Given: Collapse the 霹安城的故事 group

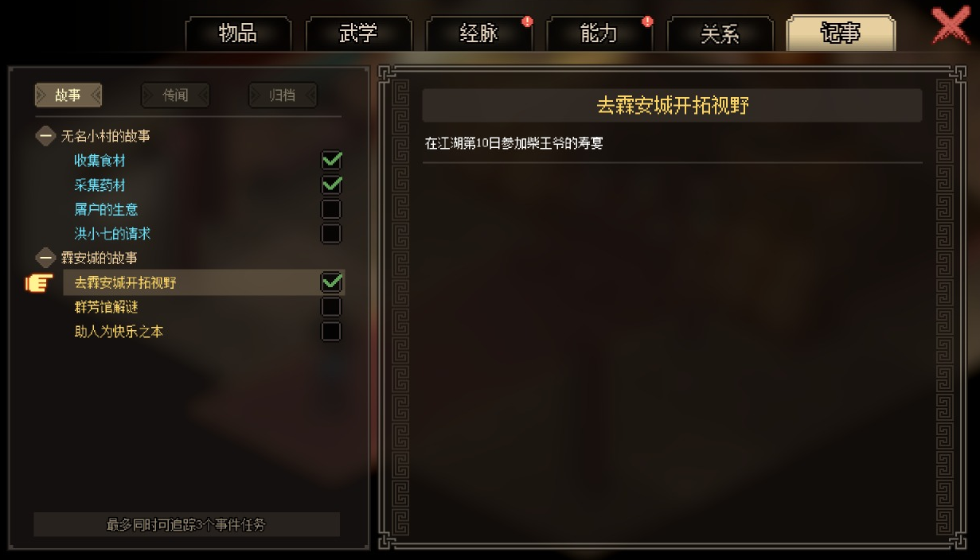Looking at the screenshot, I should pos(47,258).
